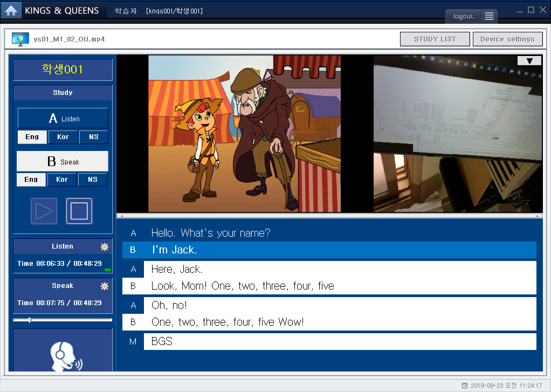Click the user ID [knqs001/학생001] label

pos(174,11)
